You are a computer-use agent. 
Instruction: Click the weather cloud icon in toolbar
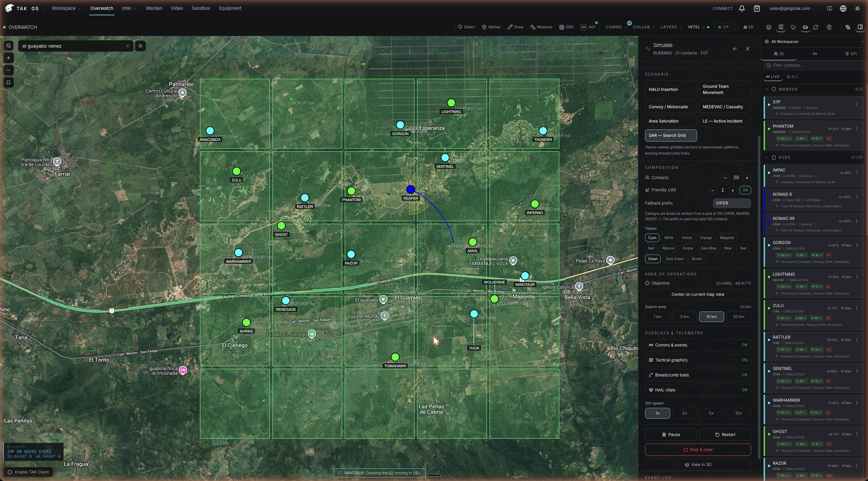click(x=793, y=27)
